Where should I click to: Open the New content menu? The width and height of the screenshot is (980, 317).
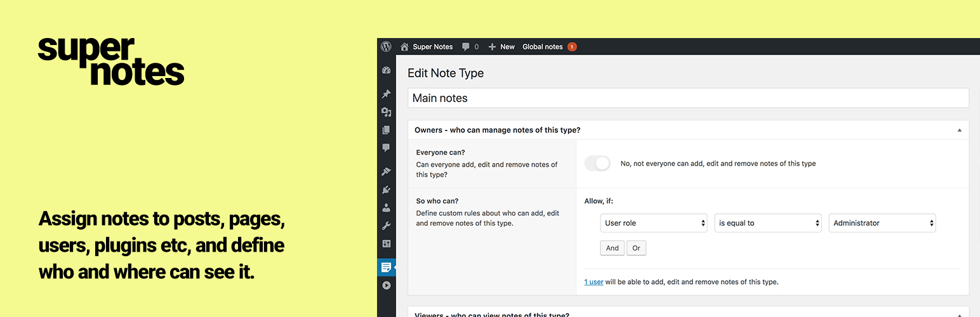tap(507, 47)
